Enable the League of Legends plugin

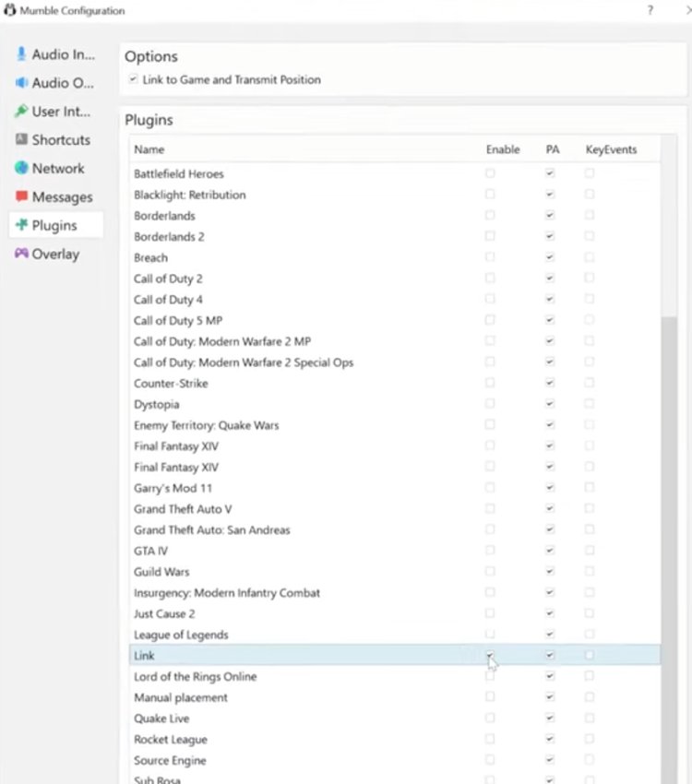490,634
